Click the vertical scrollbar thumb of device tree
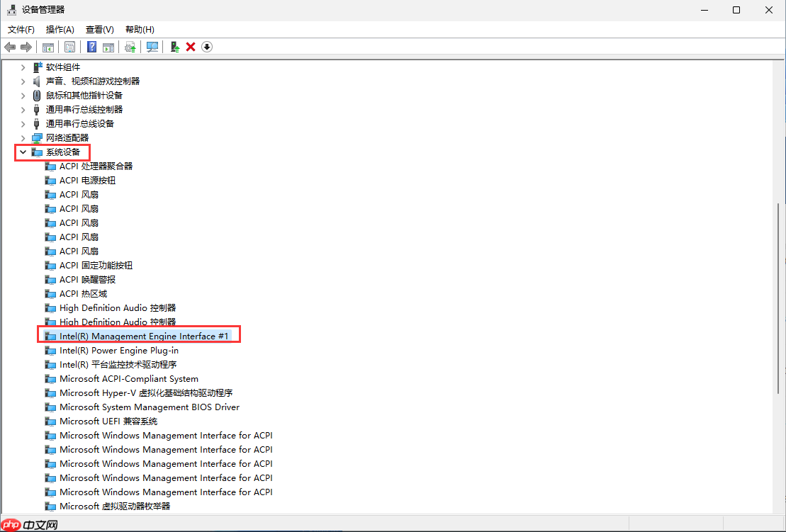 coord(778,298)
